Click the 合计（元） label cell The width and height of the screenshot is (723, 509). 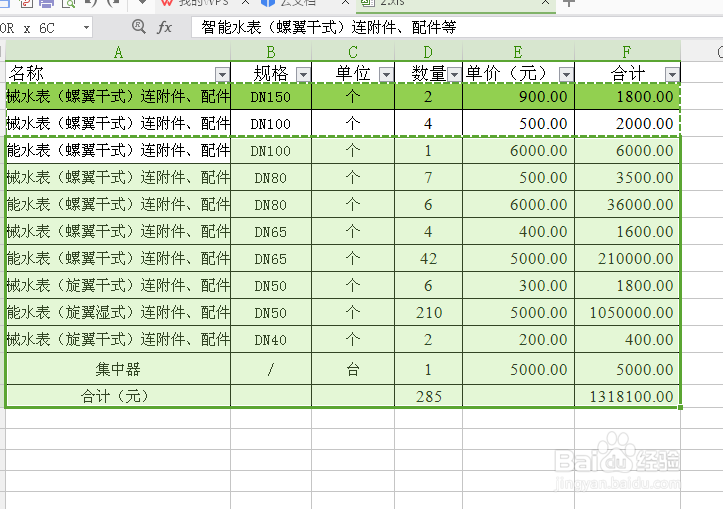[x=118, y=397]
